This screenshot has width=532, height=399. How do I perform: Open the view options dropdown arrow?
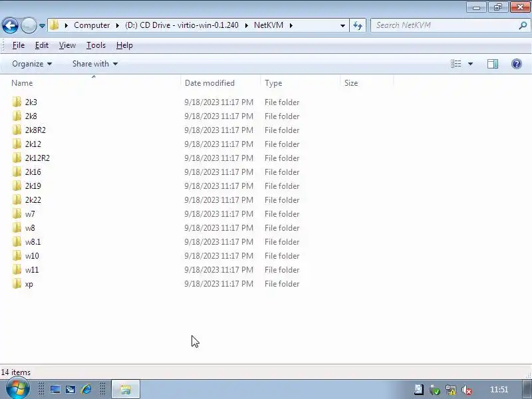[470, 64]
